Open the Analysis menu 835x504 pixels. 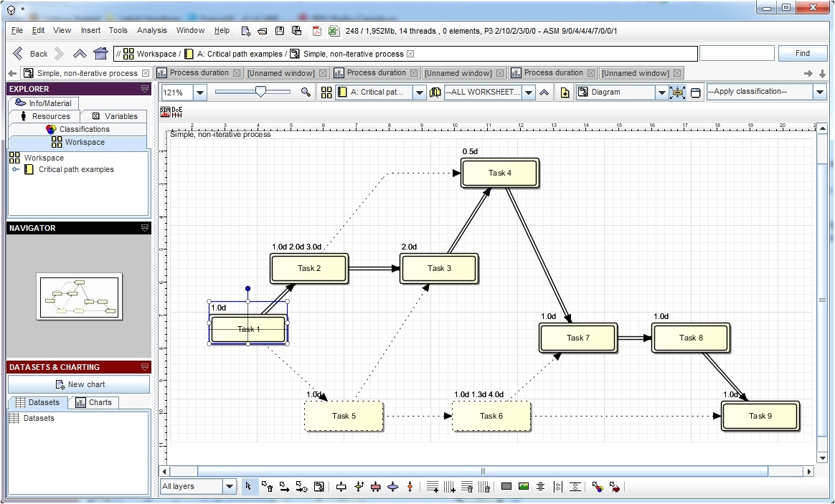click(151, 31)
